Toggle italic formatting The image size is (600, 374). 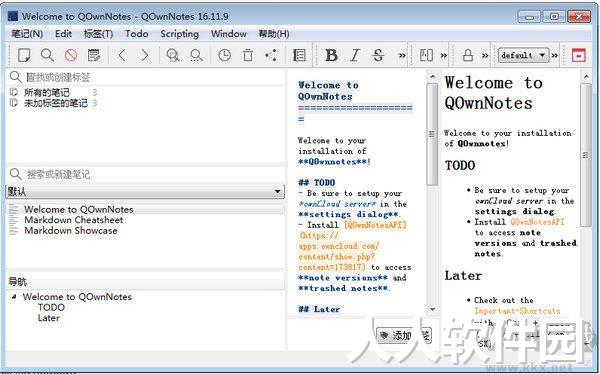[x=355, y=56]
